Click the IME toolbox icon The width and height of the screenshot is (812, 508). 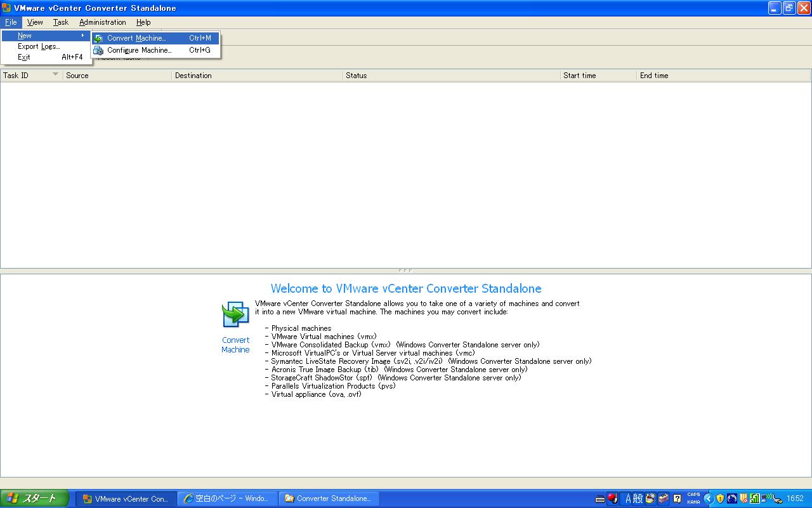tap(664, 498)
